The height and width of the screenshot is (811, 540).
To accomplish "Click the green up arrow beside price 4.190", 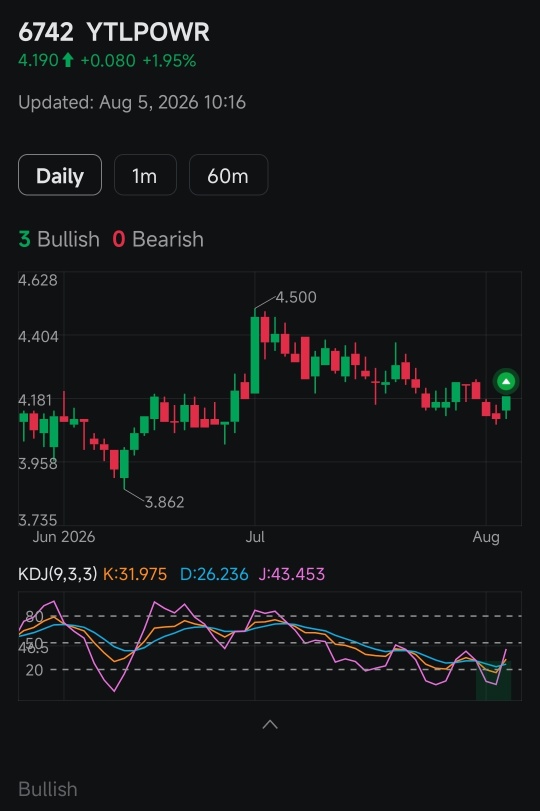I will [x=67, y=61].
